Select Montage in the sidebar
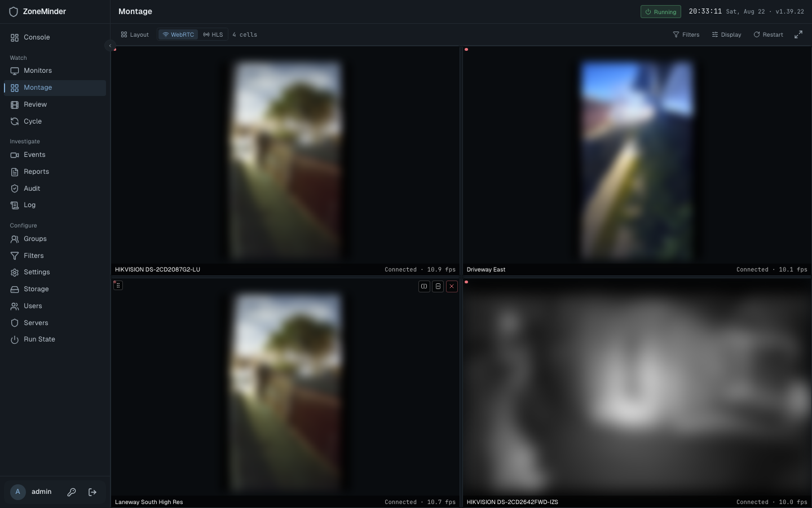812x508 pixels. [x=55, y=87]
